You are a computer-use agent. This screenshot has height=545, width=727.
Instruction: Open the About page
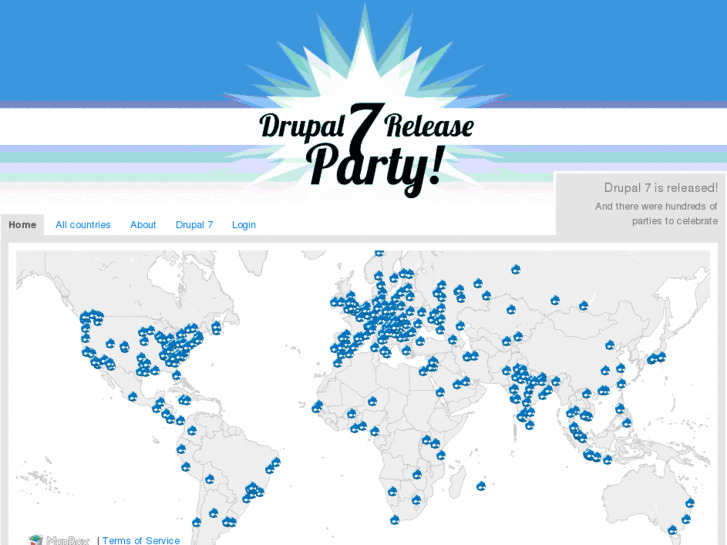tap(143, 225)
